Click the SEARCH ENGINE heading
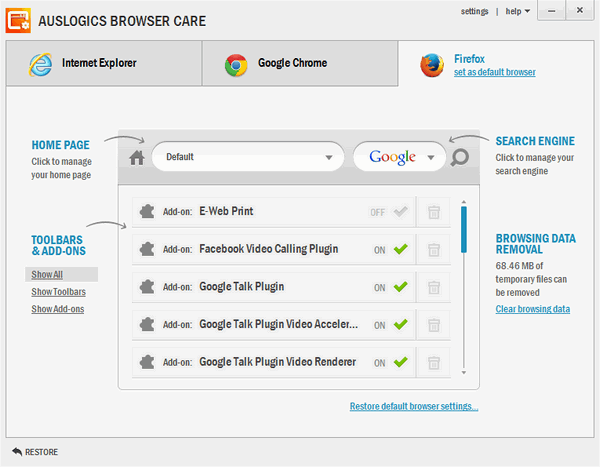The width and height of the screenshot is (600, 467). coord(535,141)
